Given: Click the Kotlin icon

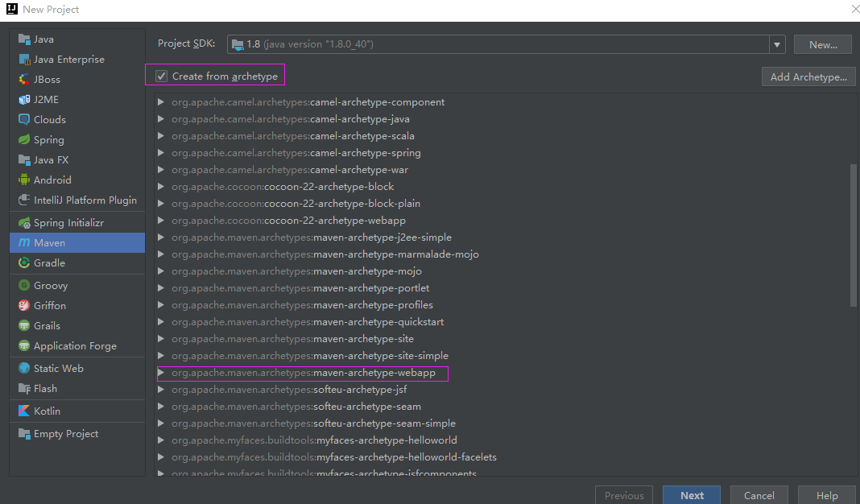Looking at the screenshot, I should pos(24,411).
